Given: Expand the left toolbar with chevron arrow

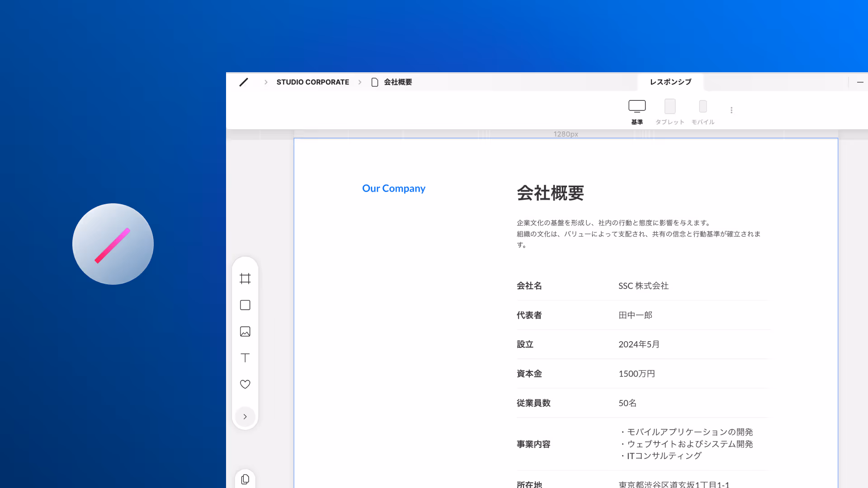Looking at the screenshot, I should [245, 417].
